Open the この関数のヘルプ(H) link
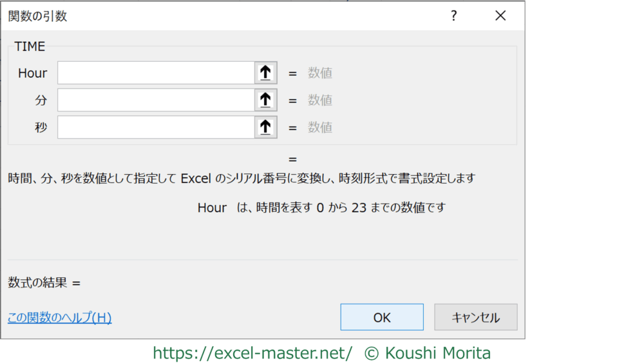This screenshot has width=644, height=363. 59,318
